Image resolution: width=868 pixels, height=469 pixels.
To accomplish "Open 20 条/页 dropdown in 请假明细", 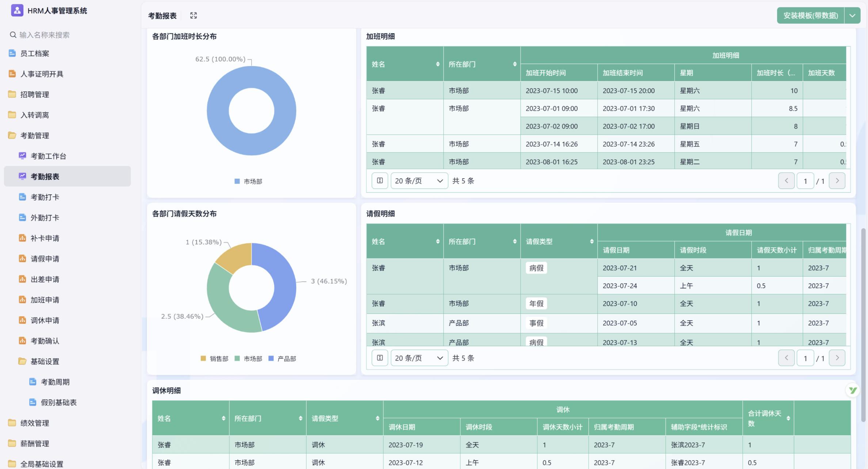I will (419, 358).
